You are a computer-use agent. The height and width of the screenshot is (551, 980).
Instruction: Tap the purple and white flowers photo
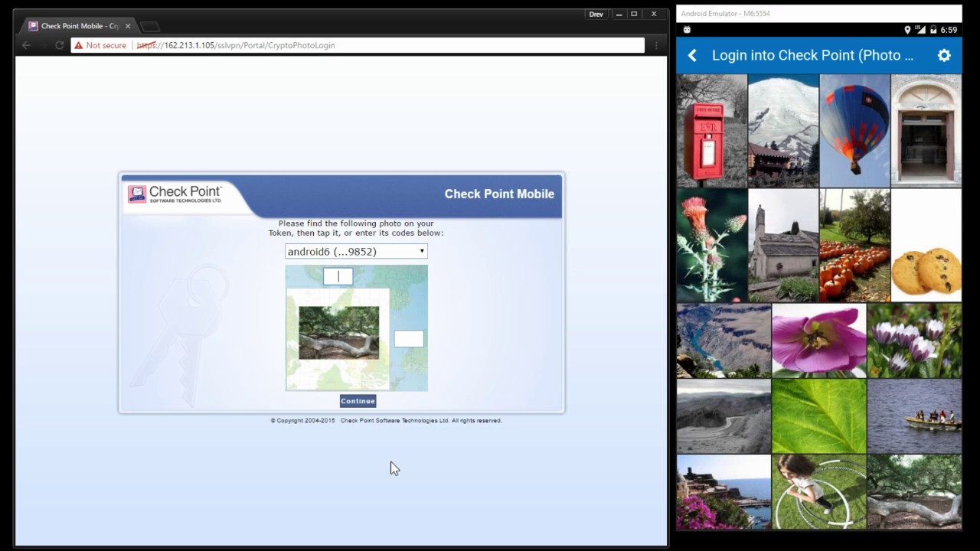tap(914, 341)
